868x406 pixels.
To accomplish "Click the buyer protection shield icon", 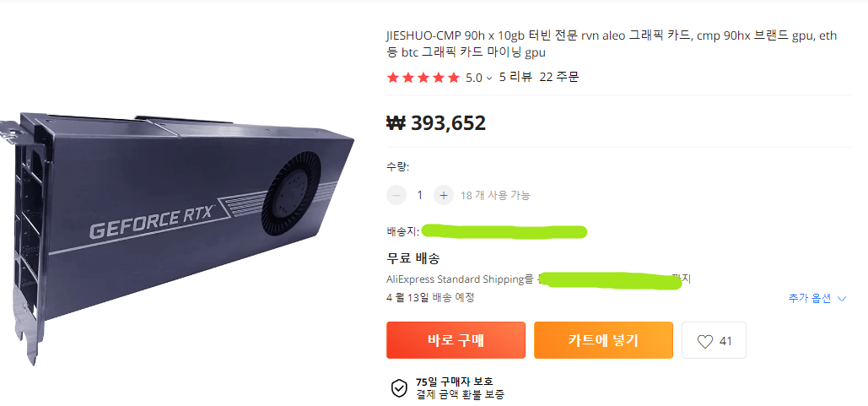I will coord(399,388).
